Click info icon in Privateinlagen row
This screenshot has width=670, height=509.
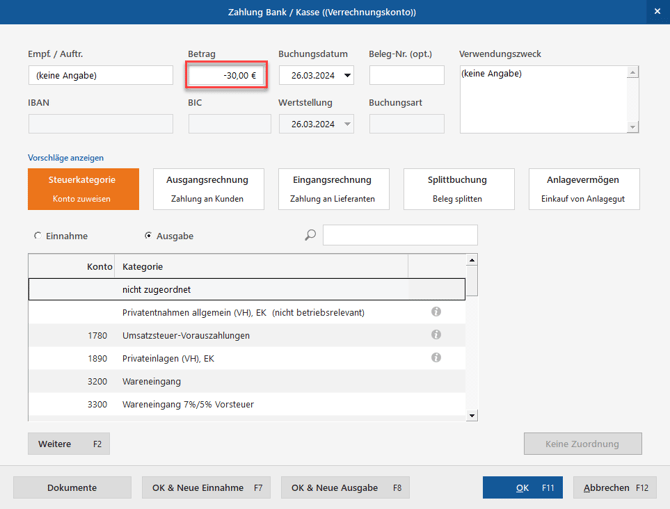coord(436,357)
